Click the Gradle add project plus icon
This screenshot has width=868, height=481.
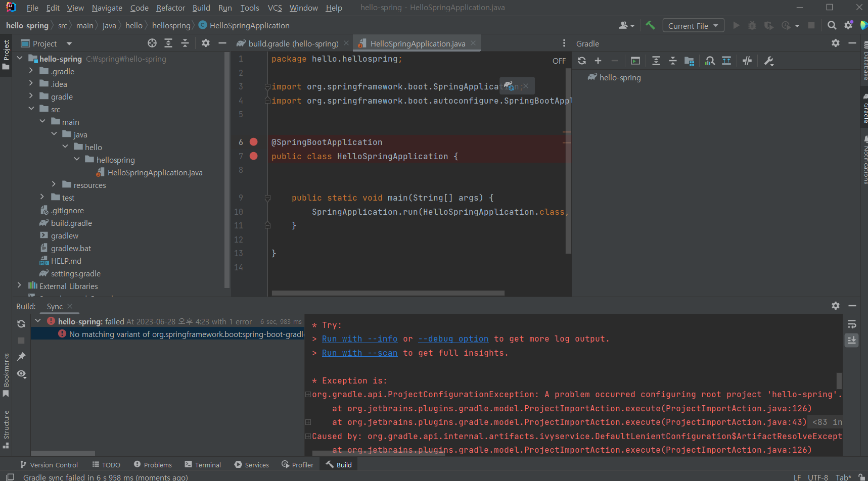pos(598,61)
